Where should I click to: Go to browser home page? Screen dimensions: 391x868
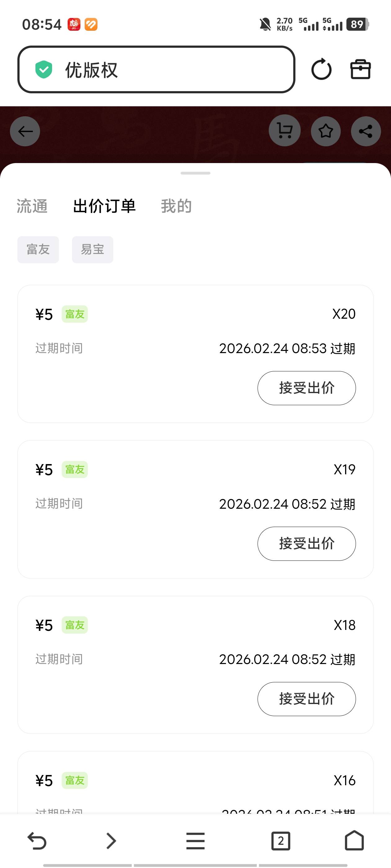(x=354, y=840)
